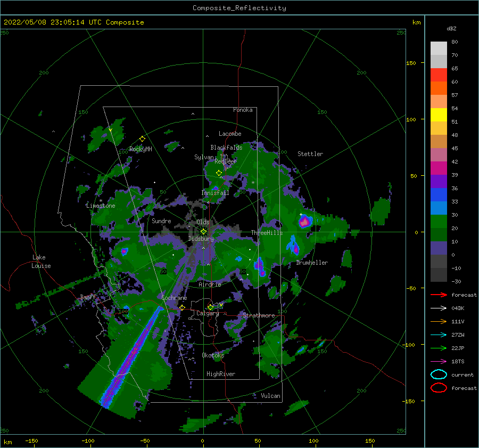
Task: Click the 'ThreeHills' city label
Action: pos(267,233)
